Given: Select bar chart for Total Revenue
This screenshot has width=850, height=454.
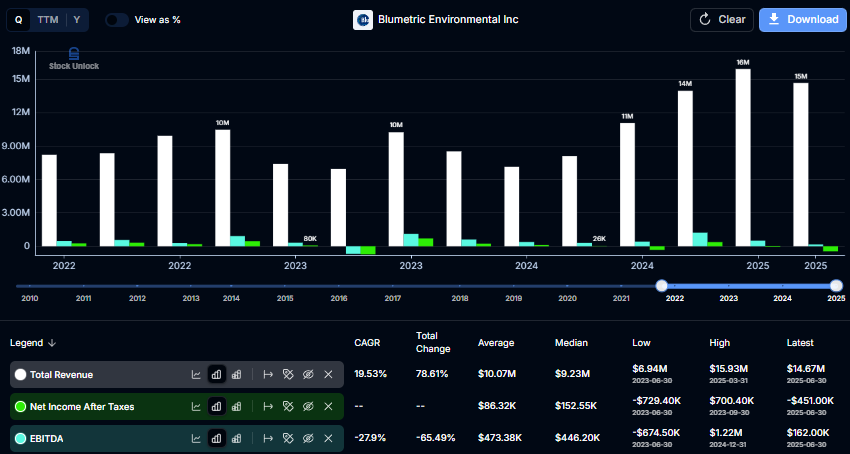Looking at the screenshot, I should tap(217, 374).
